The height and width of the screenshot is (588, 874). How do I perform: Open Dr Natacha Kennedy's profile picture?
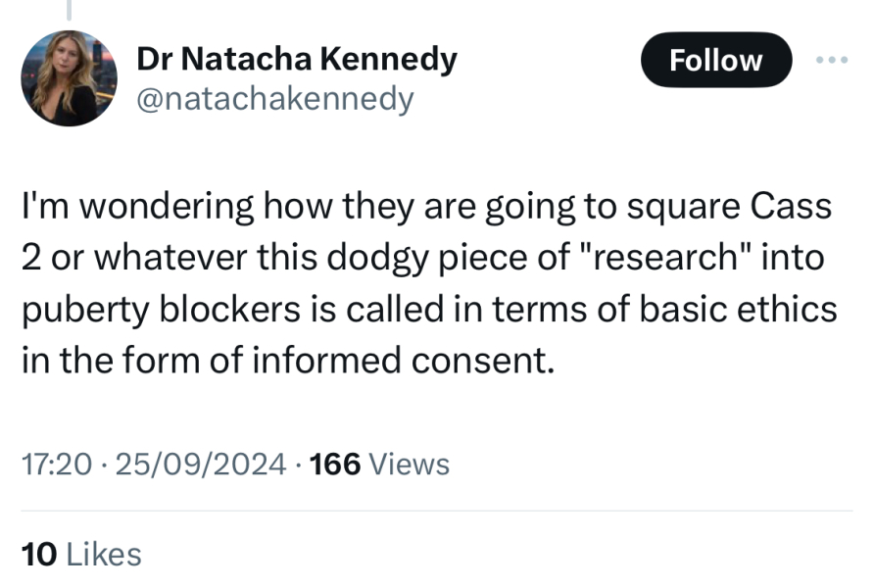pyautogui.click(x=69, y=78)
